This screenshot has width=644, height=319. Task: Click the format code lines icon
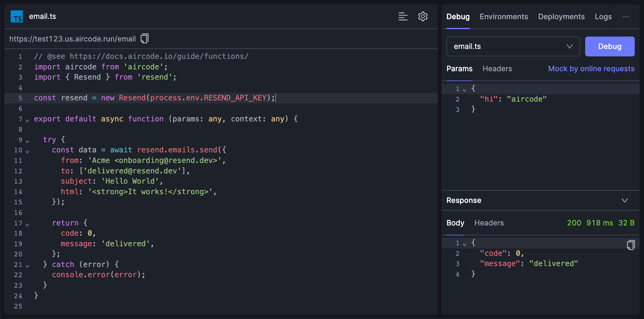[x=403, y=16]
